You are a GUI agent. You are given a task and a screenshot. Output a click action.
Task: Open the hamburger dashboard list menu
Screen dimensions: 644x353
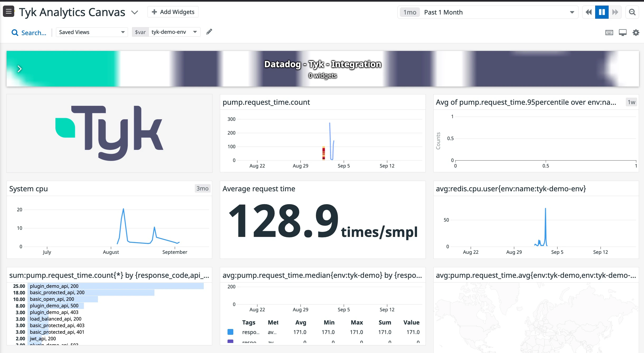9,11
